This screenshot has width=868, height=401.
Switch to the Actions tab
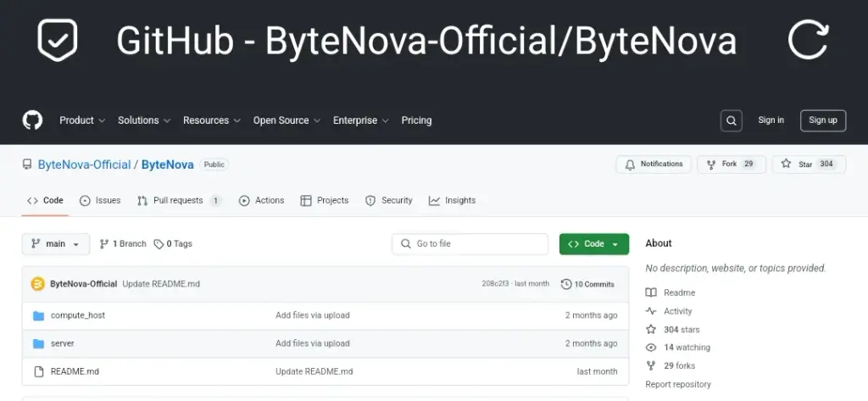[262, 200]
